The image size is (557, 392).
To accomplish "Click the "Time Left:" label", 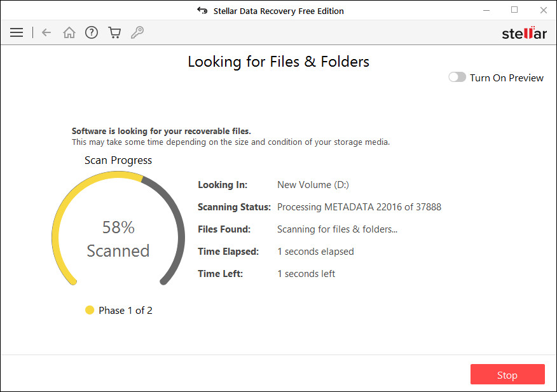I will coord(220,274).
